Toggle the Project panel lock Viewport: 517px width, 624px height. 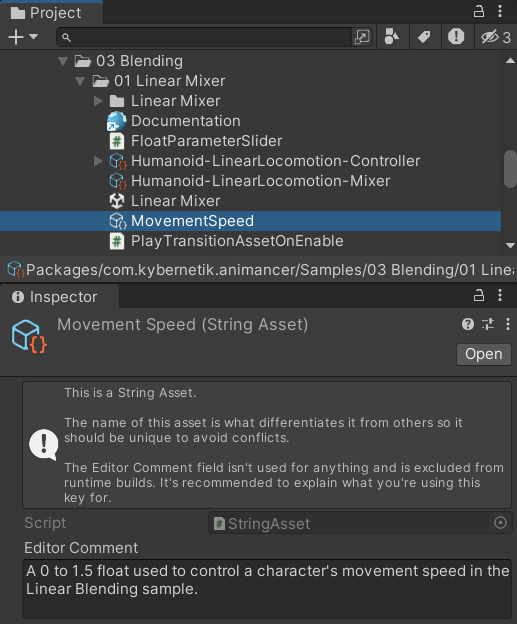479,12
